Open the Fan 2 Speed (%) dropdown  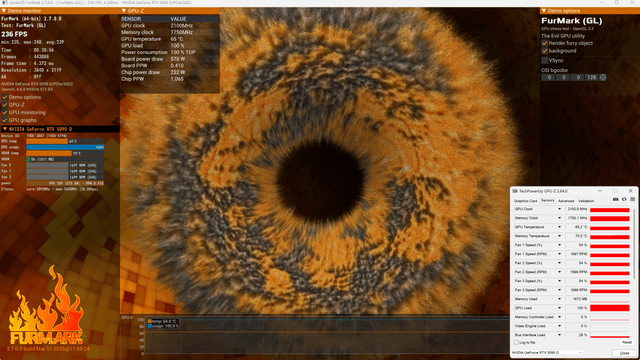tap(559, 263)
